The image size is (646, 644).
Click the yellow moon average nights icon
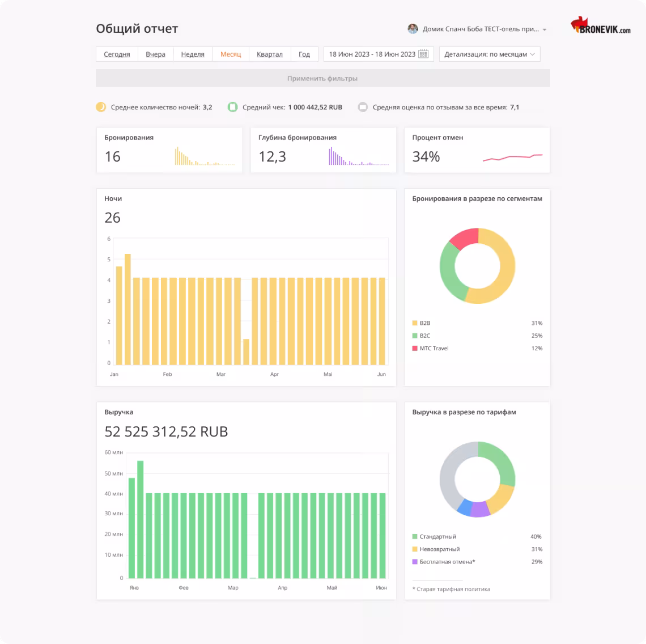101,107
